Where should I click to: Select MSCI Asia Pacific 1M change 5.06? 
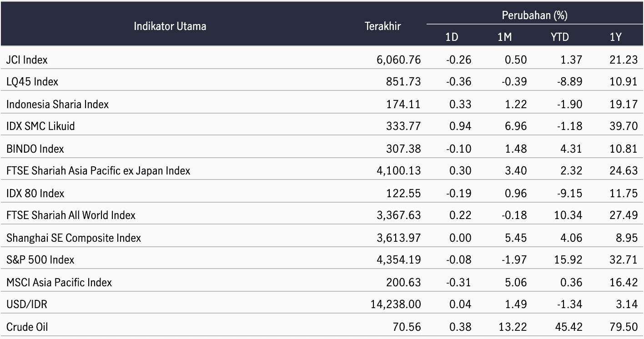[x=516, y=282]
